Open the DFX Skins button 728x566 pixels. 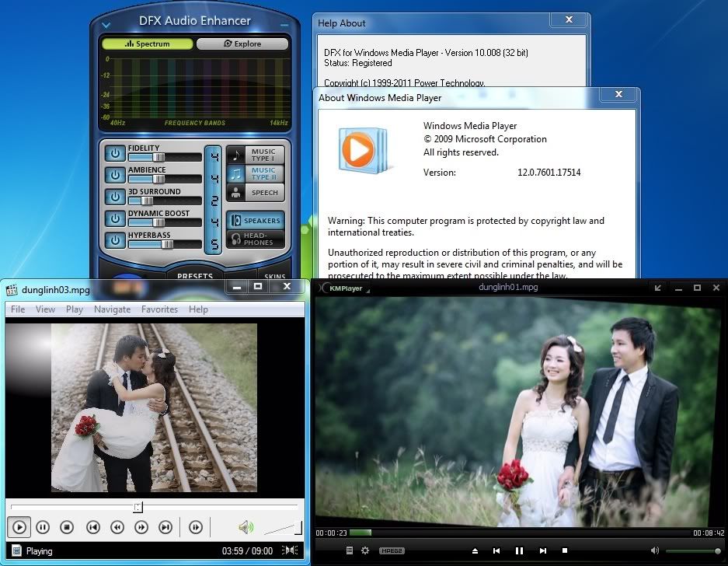[x=274, y=275]
